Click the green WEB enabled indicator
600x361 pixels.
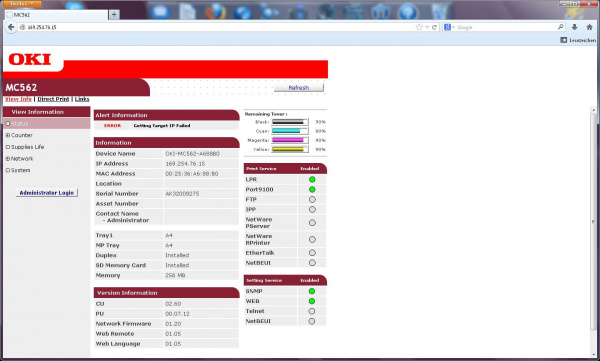click(312, 301)
